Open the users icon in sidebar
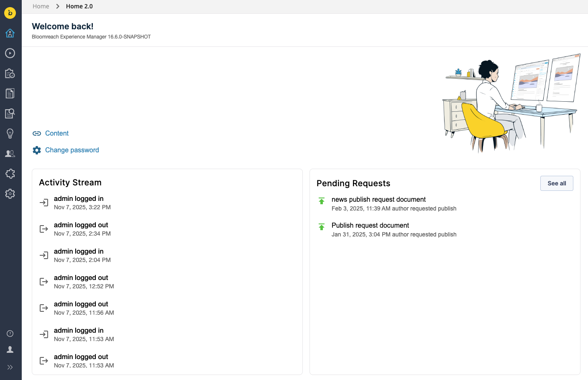The height and width of the screenshot is (380, 588). click(10, 154)
